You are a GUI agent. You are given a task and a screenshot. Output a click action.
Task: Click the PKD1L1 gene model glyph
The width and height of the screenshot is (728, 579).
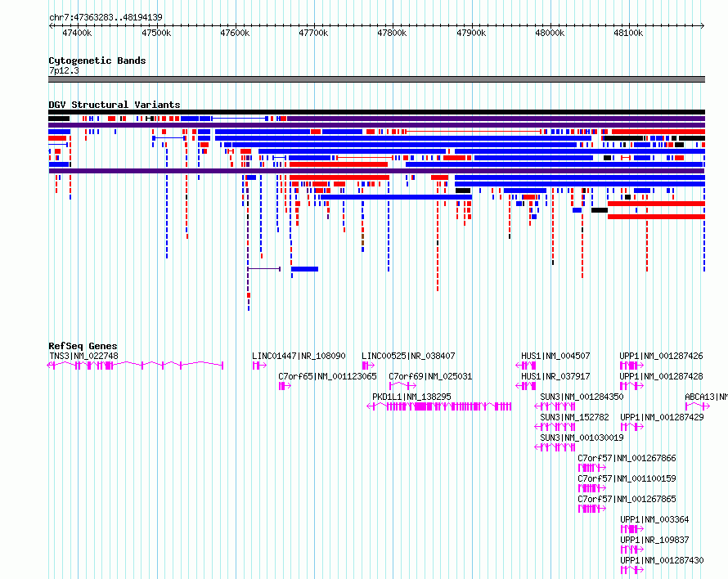tap(439, 406)
